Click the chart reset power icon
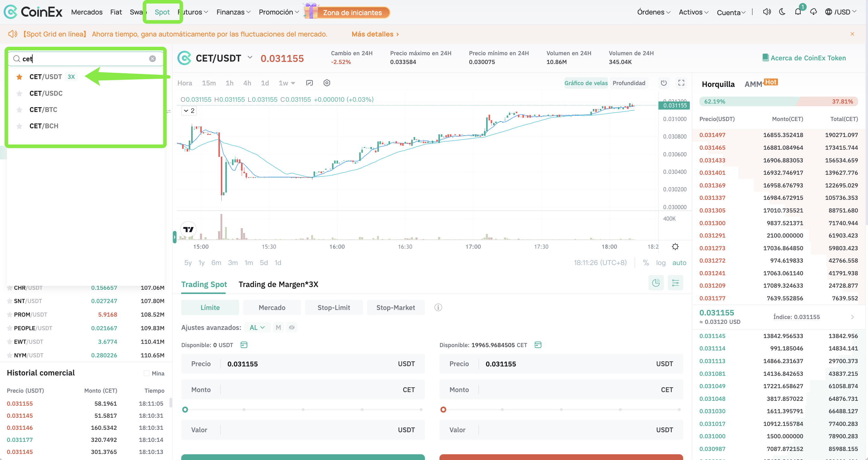The width and height of the screenshot is (868, 460). click(x=664, y=83)
